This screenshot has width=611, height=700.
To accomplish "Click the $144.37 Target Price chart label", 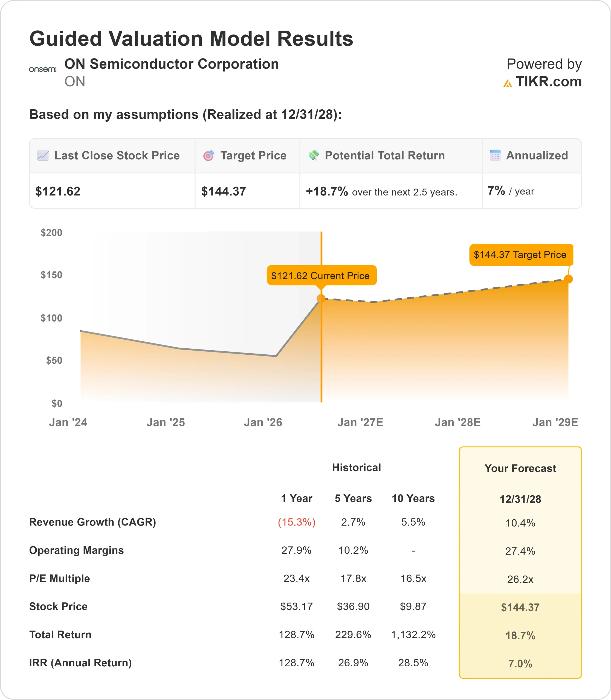I will [521, 255].
